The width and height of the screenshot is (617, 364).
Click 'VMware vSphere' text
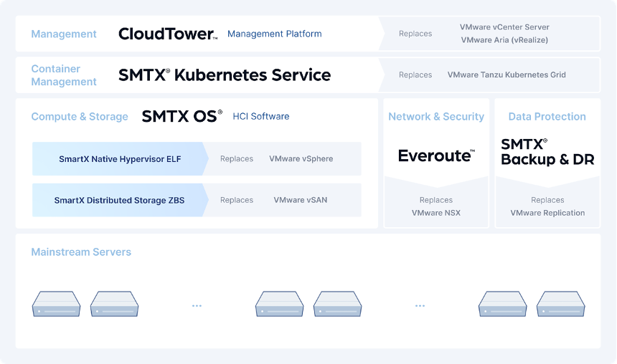coord(301,159)
